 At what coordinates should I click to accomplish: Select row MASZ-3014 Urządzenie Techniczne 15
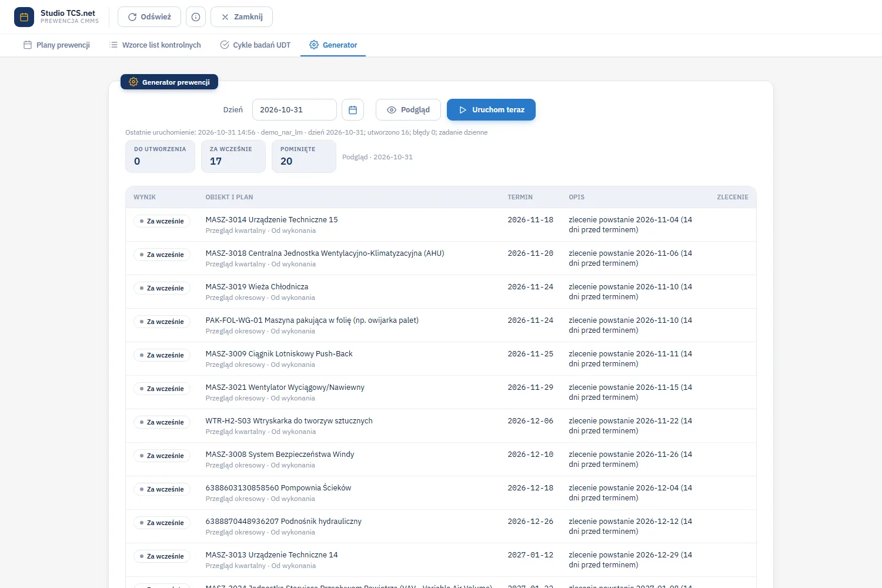441,225
